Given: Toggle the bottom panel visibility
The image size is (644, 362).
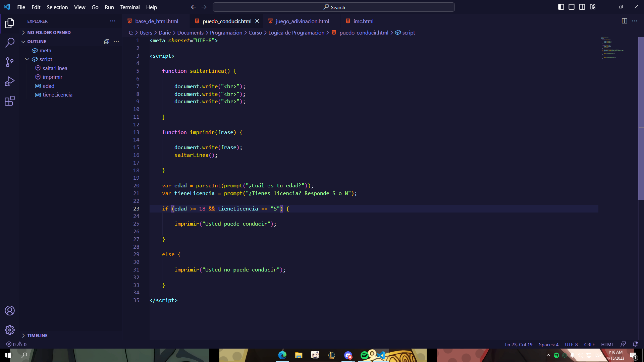Looking at the screenshot, I should (x=572, y=7).
